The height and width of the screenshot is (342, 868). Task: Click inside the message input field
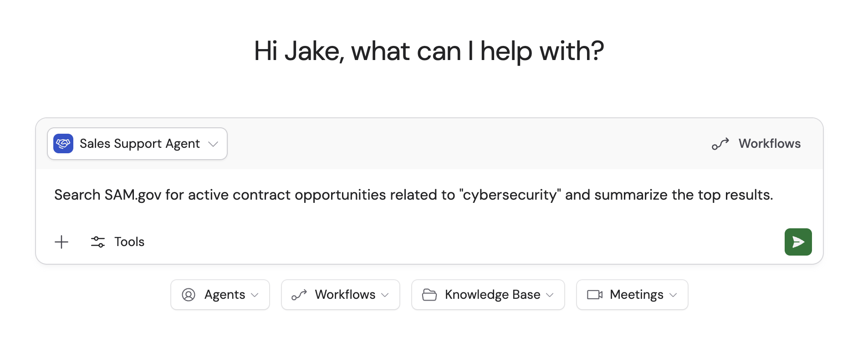(x=410, y=195)
